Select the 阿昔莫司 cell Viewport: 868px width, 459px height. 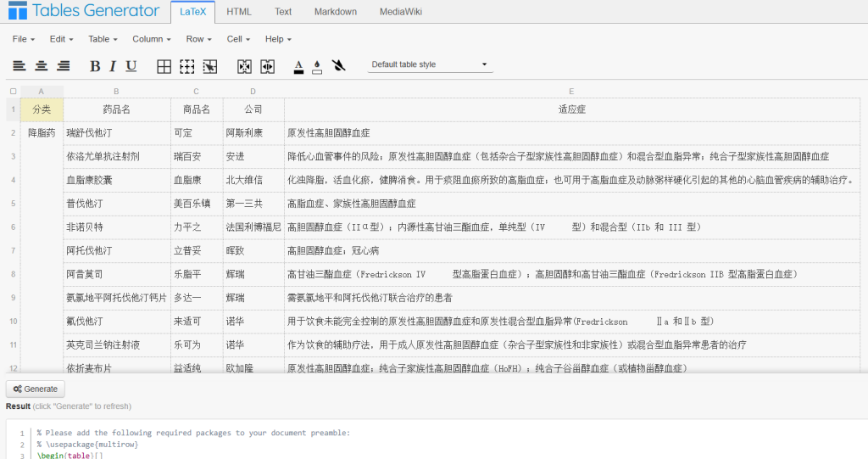coord(117,274)
